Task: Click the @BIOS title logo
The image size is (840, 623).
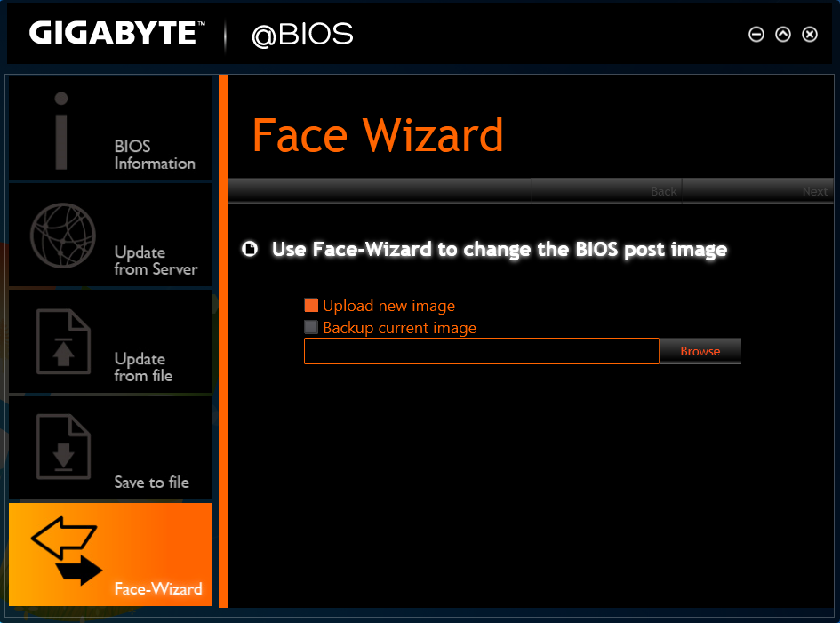Action: pos(302,35)
